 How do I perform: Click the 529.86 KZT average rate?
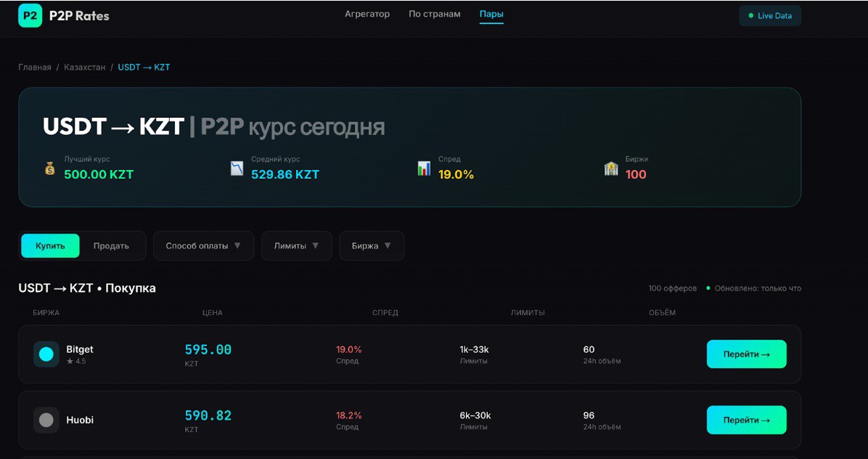pyautogui.click(x=285, y=174)
